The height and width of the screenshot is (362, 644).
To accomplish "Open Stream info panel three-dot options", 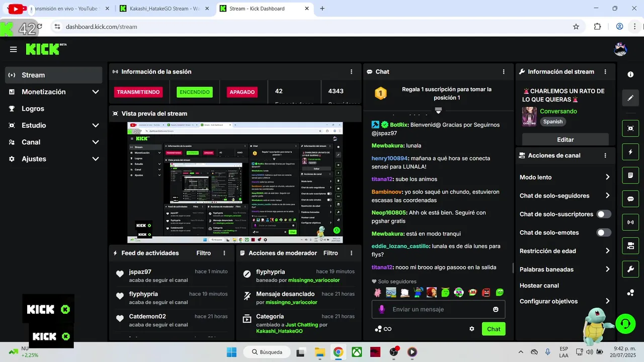I will [x=605, y=72].
